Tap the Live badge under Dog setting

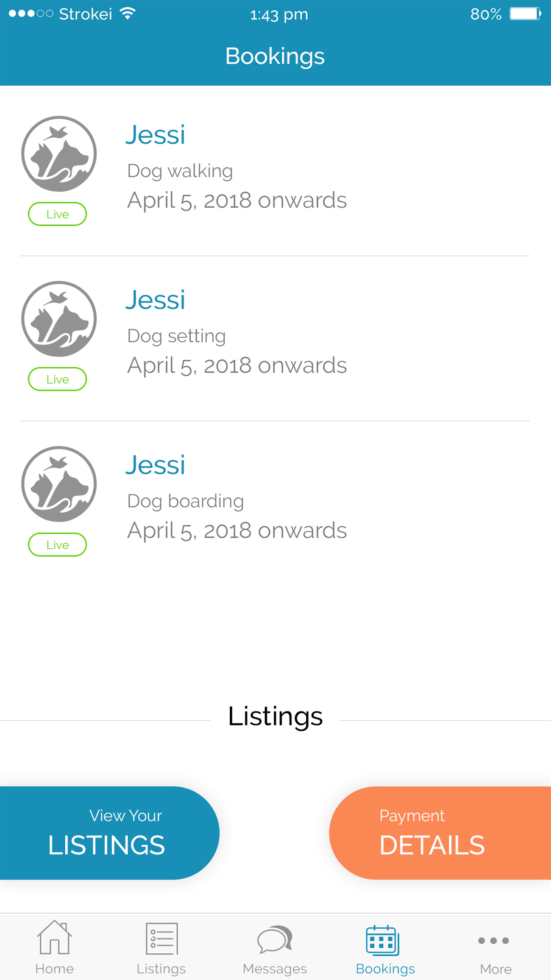click(58, 379)
